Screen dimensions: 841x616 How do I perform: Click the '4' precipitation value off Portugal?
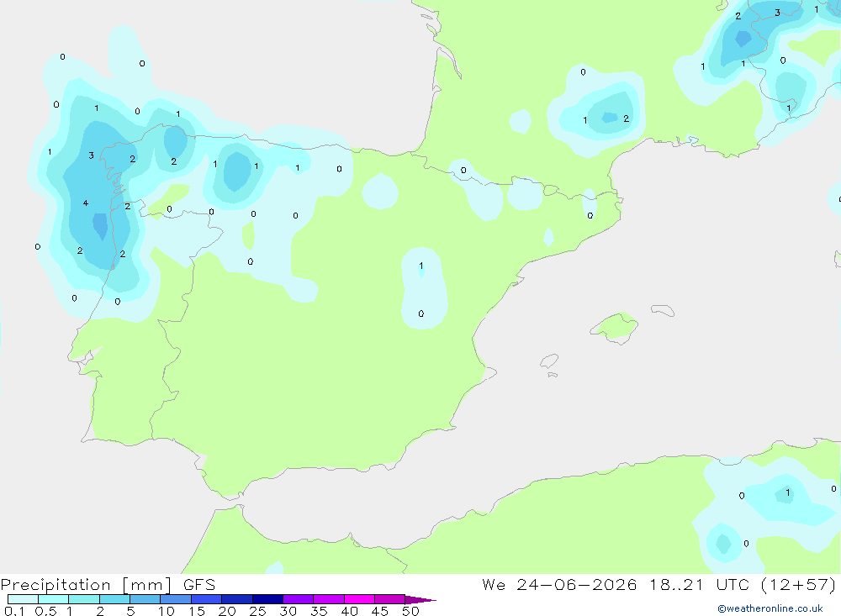click(x=86, y=203)
